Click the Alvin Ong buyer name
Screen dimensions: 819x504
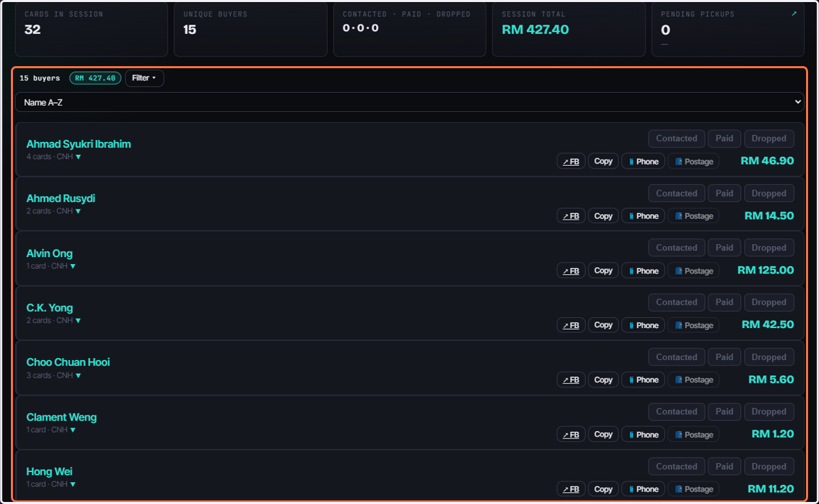click(x=49, y=253)
